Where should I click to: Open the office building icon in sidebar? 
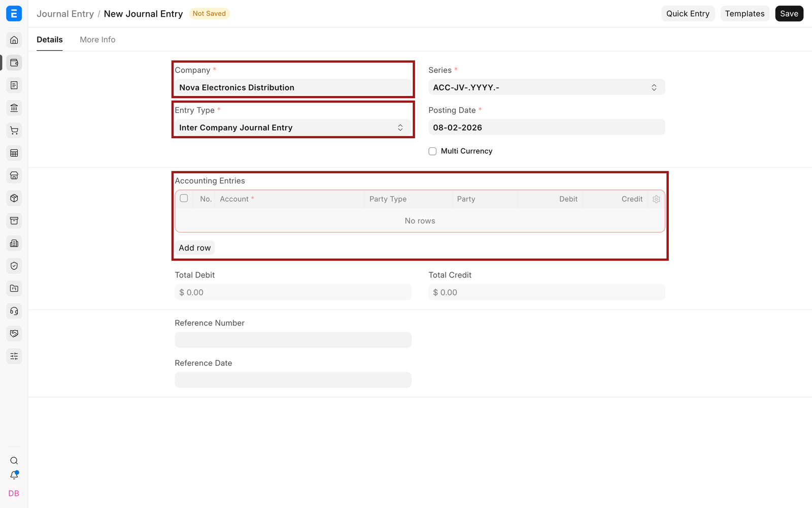click(14, 243)
